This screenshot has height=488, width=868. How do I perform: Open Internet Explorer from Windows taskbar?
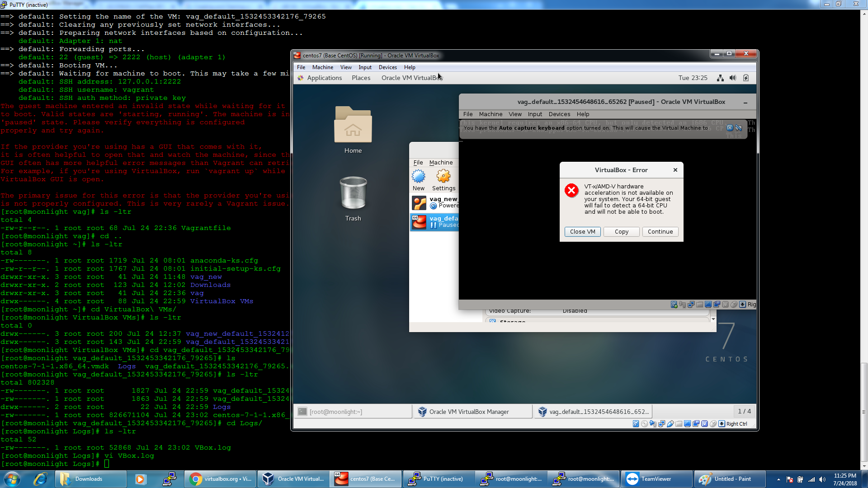[x=41, y=479]
